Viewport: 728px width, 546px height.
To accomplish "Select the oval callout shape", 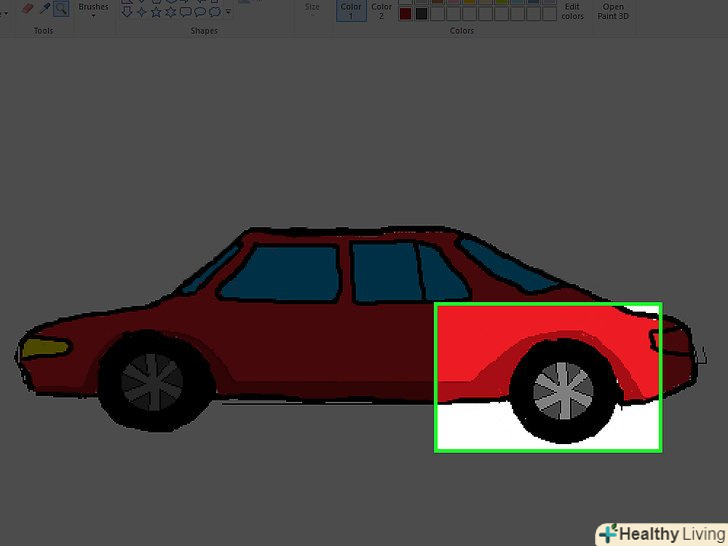I will pyautogui.click(x=200, y=12).
